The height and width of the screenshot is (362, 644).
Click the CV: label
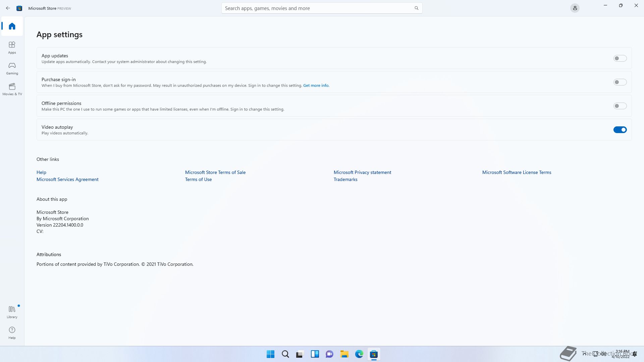(40, 231)
